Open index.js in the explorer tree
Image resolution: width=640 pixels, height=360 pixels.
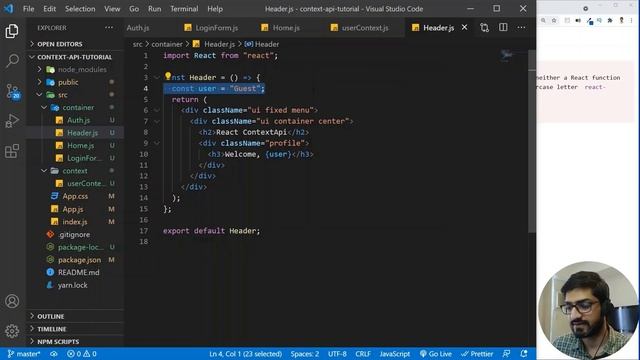(75, 222)
